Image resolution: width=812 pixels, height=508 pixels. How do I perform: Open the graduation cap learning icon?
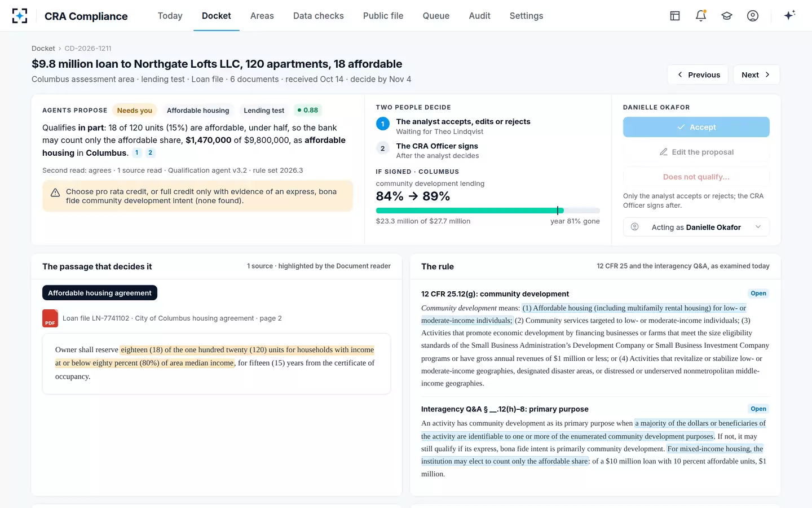tap(727, 16)
